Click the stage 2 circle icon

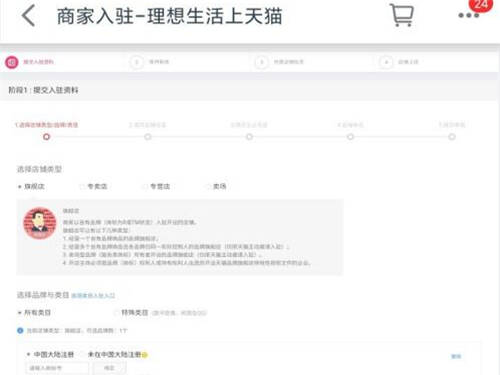tap(137, 62)
